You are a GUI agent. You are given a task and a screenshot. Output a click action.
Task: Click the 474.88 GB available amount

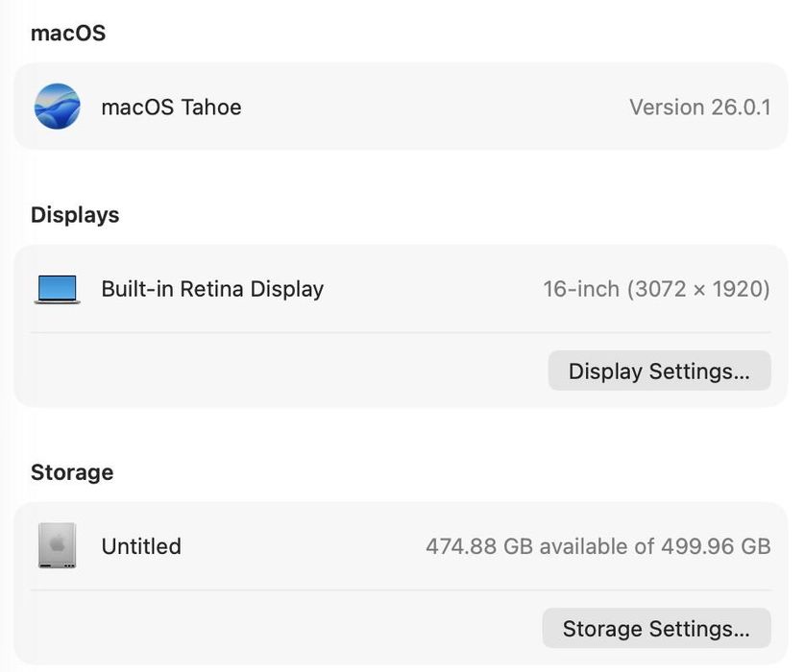(x=479, y=546)
